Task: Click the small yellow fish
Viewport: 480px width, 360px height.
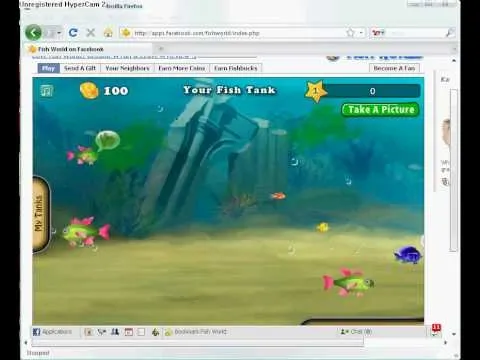Action: pos(322,227)
